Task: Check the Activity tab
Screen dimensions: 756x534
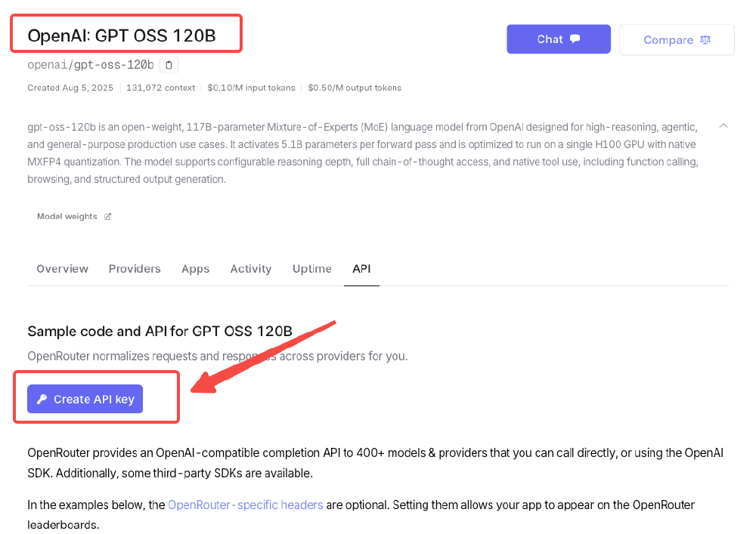Action: pos(250,269)
